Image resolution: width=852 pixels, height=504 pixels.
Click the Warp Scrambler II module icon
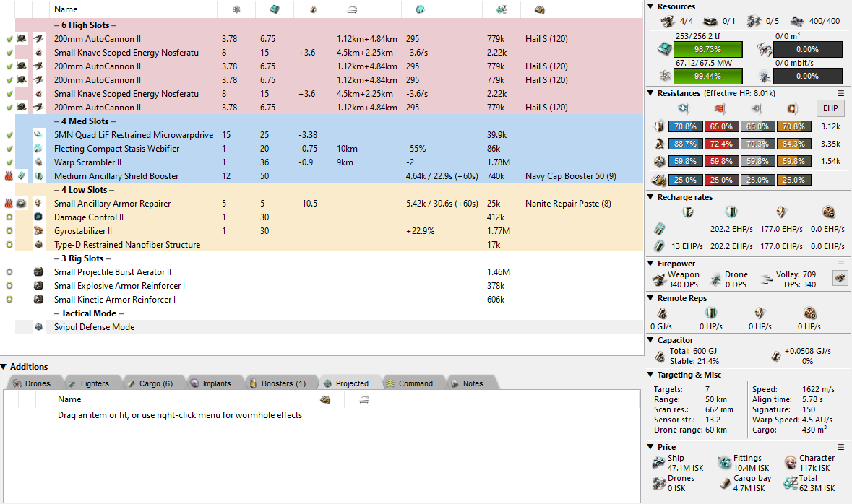(39, 162)
